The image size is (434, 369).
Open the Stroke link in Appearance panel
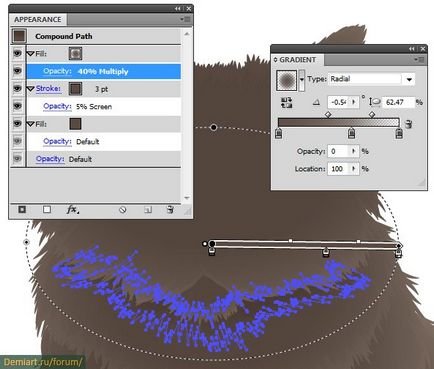coord(48,89)
